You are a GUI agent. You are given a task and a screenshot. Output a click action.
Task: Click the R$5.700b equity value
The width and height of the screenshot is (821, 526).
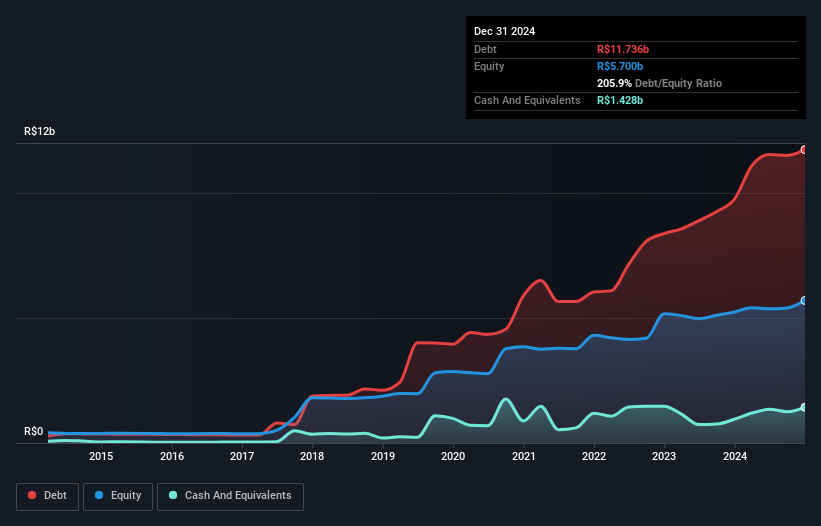619,66
